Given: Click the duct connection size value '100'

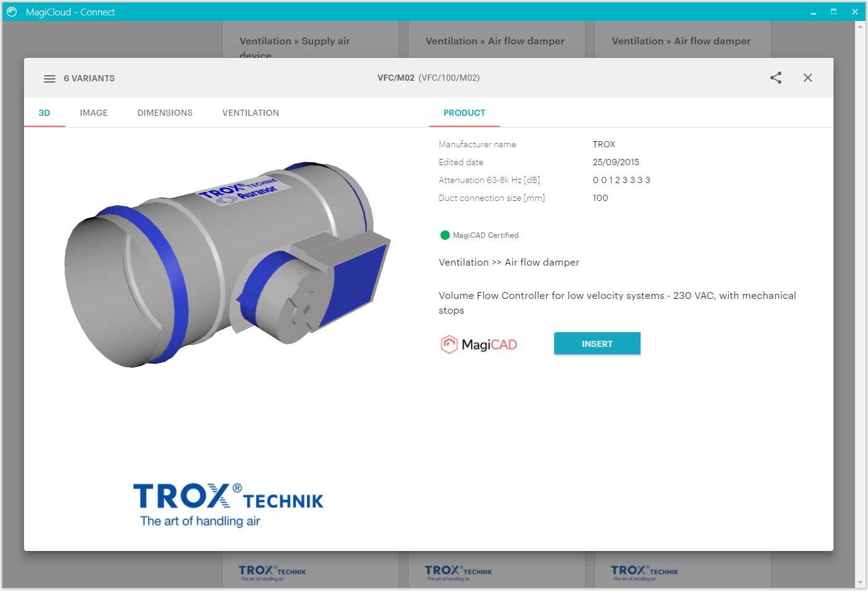Looking at the screenshot, I should 600,198.
